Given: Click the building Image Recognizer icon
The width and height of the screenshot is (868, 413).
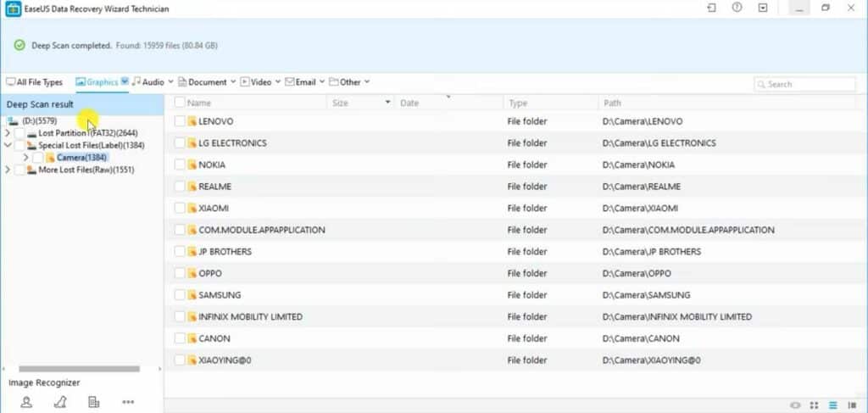Looking at the screenshot, I should [93, 402].
